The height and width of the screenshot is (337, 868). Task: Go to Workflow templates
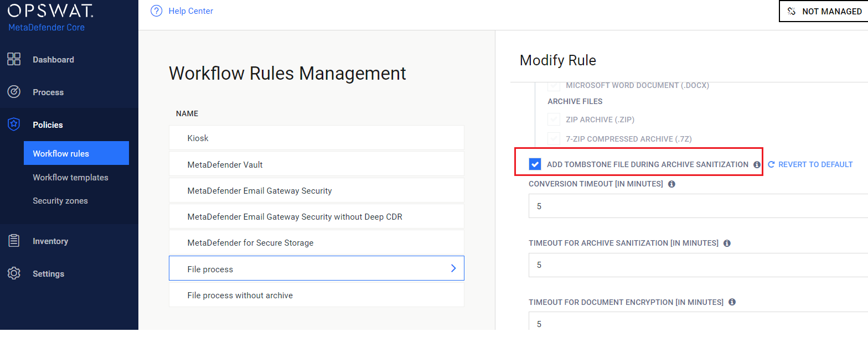(x=70, y=178)
